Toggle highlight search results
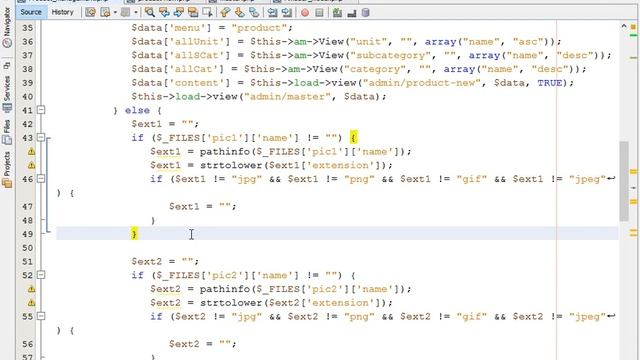Image resolution: width=640 pixels, height=360 pixels. 193,12
